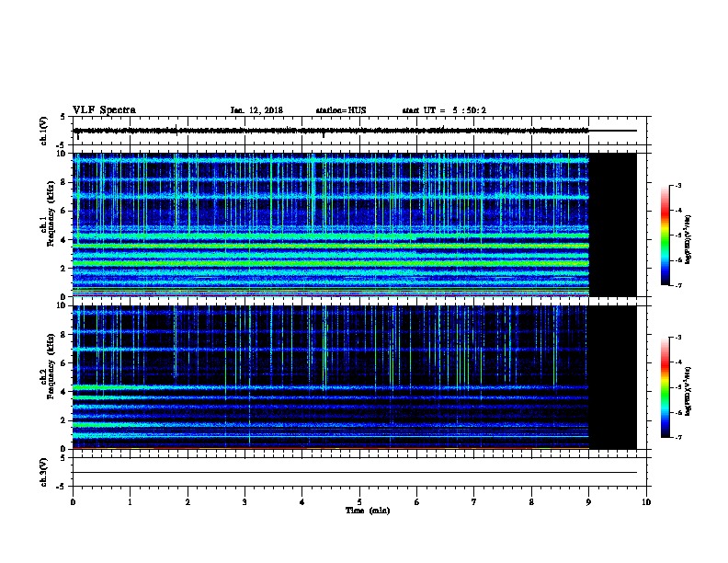Click the ch.1 "Frequency (kHz)" axis label
728x563 pixels.
pyautogui.click(x=51, y=213)
